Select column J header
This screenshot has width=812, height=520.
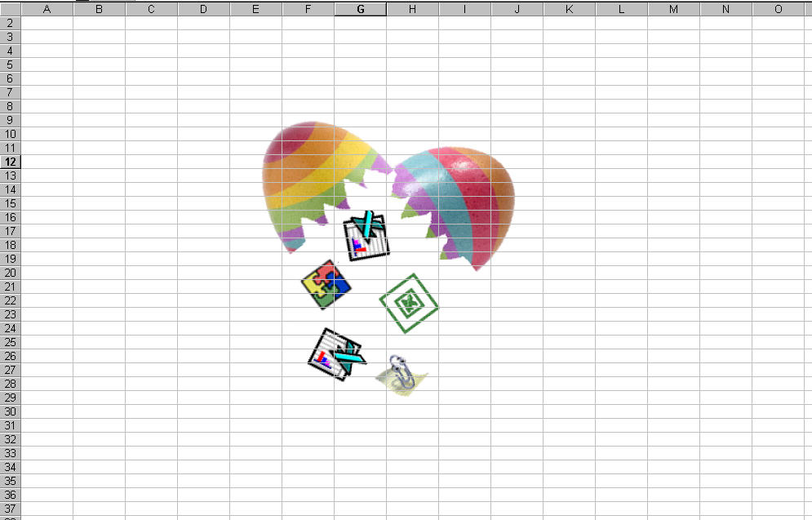(517, 9)
